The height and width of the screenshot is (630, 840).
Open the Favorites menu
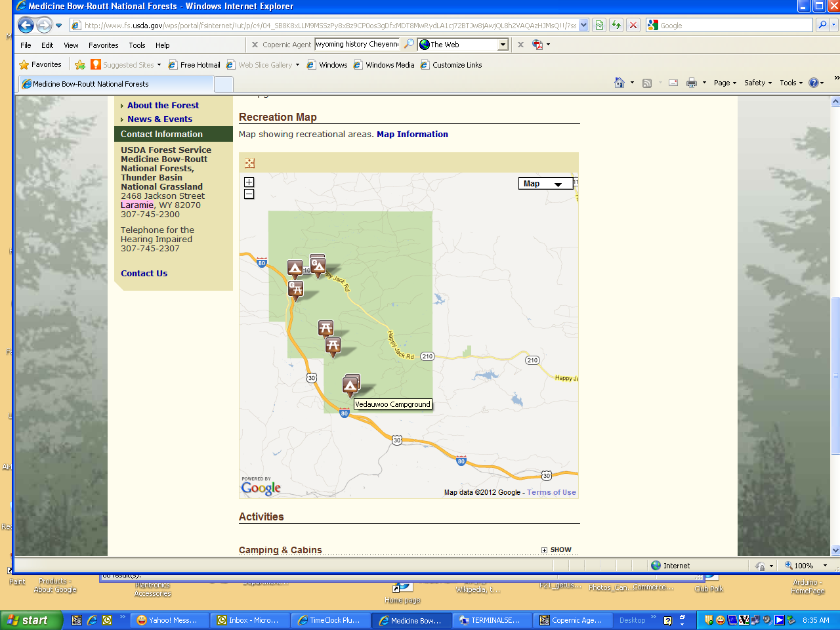pos(104,45)
